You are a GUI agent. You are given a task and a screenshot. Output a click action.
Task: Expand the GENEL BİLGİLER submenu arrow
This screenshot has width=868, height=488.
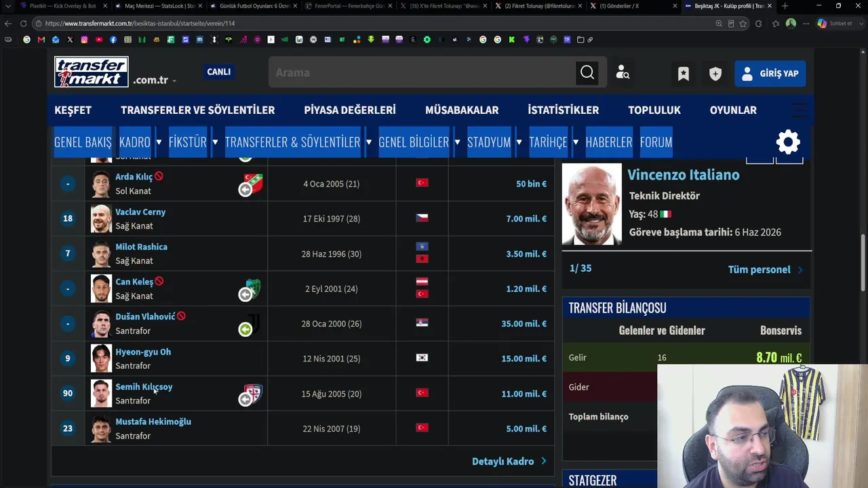pyautogui.click(x=457, y=142)
